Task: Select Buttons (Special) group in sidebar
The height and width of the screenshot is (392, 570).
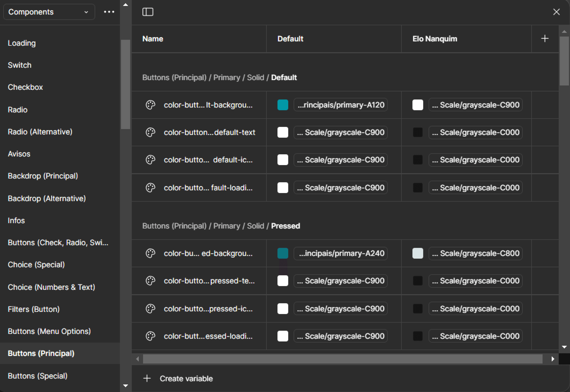Action: coord(38,376)
